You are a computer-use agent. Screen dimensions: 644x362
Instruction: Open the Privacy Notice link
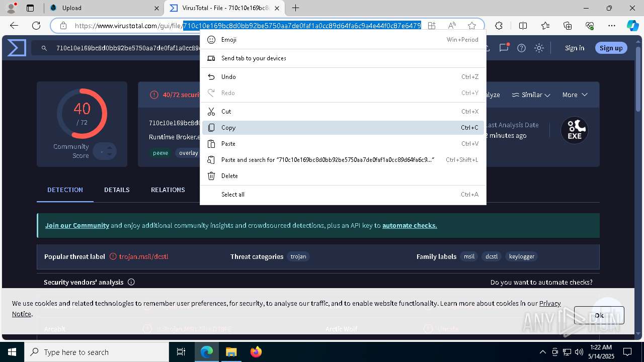coord(550,303)
